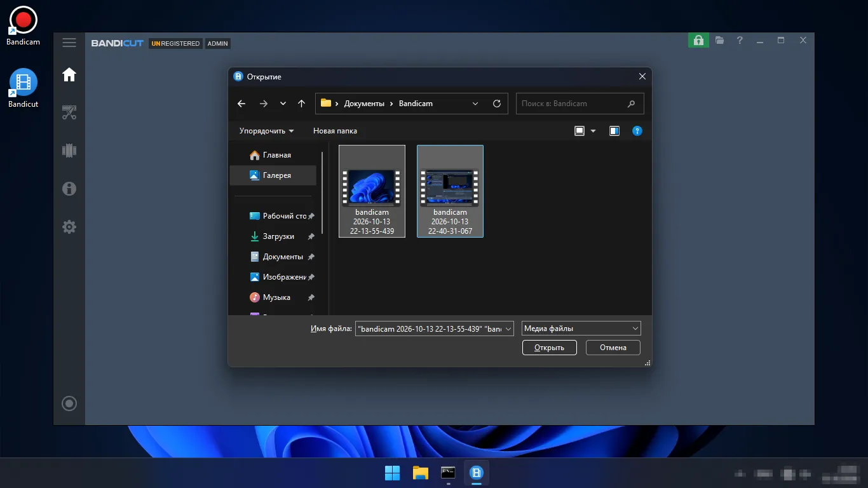Open the Join mode sidebar icon
868x488 pixels.
(x=69, y=151)
